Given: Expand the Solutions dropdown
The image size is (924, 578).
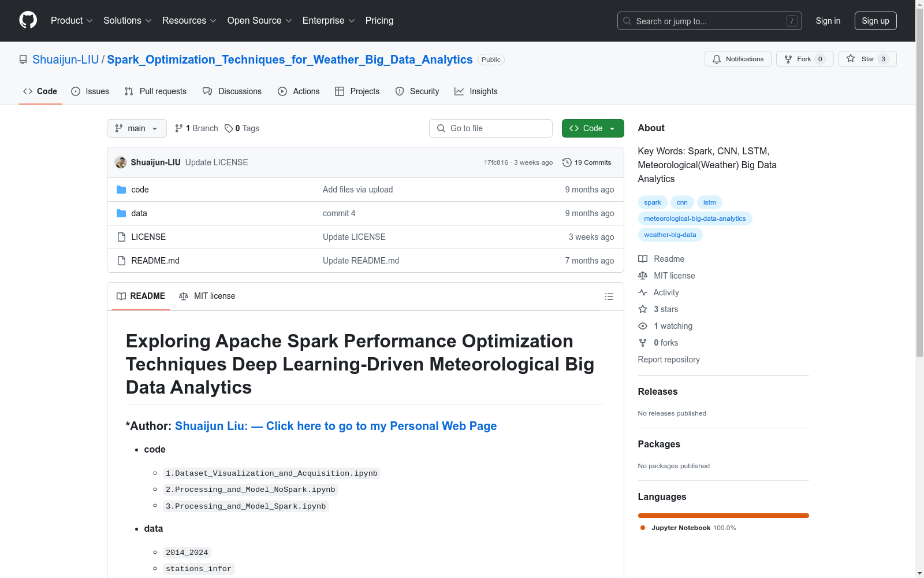Looking at the screenshot, I should 128,21.
